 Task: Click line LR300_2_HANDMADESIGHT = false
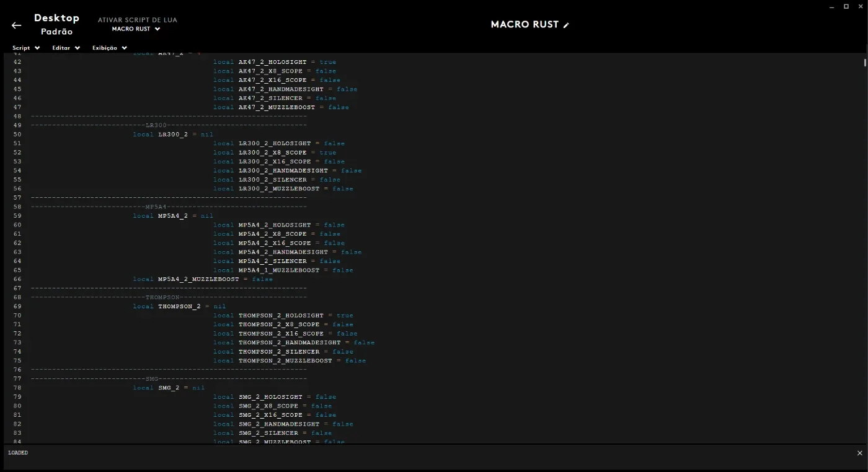(x=287, y=171)
